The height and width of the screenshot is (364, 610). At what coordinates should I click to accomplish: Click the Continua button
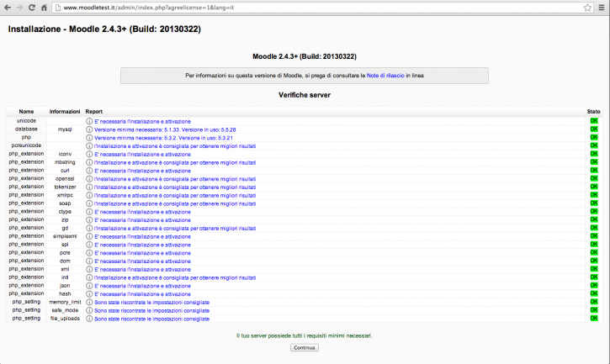point(305,348)
